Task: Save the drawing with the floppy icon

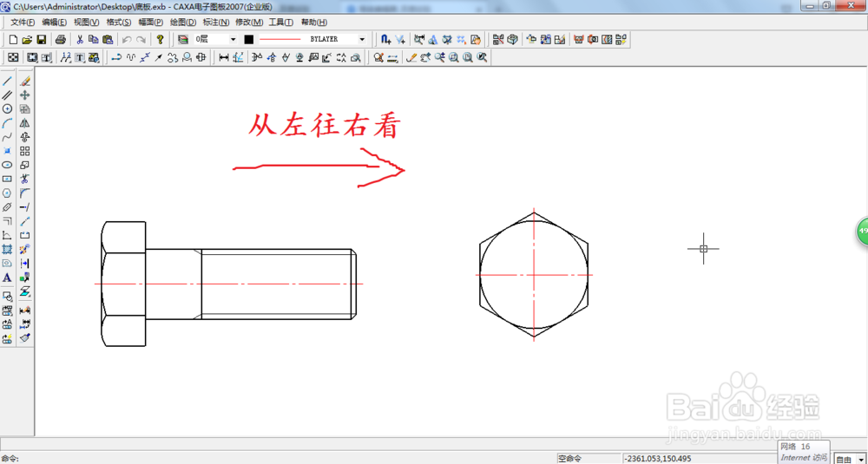Action: [41, 39]
